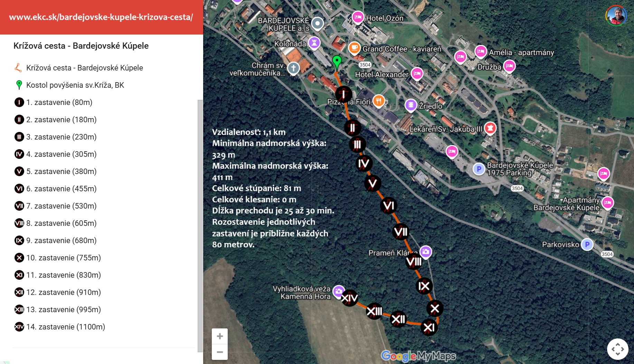The height and width of the screenshot is (364, 634).
Task: Open Hotel Ozón lodging pin
Action: click(358, 17)
